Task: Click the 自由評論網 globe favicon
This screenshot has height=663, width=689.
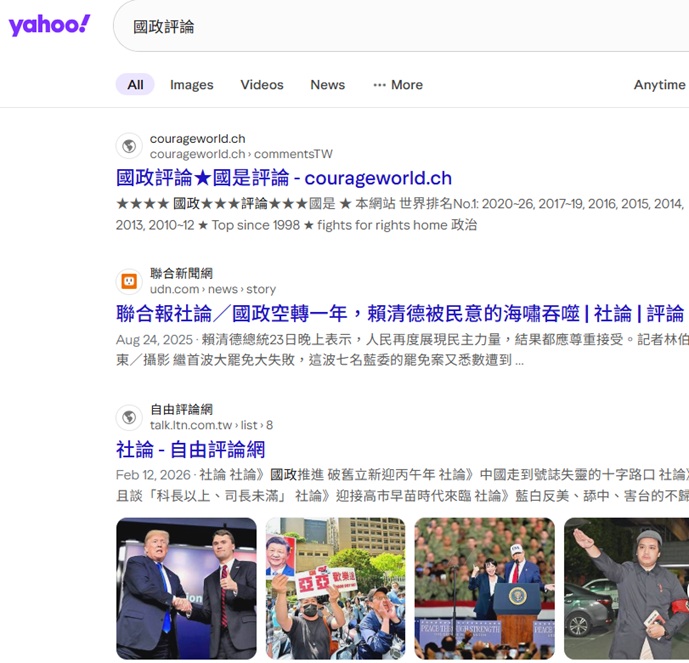Action: click(129, 417)
